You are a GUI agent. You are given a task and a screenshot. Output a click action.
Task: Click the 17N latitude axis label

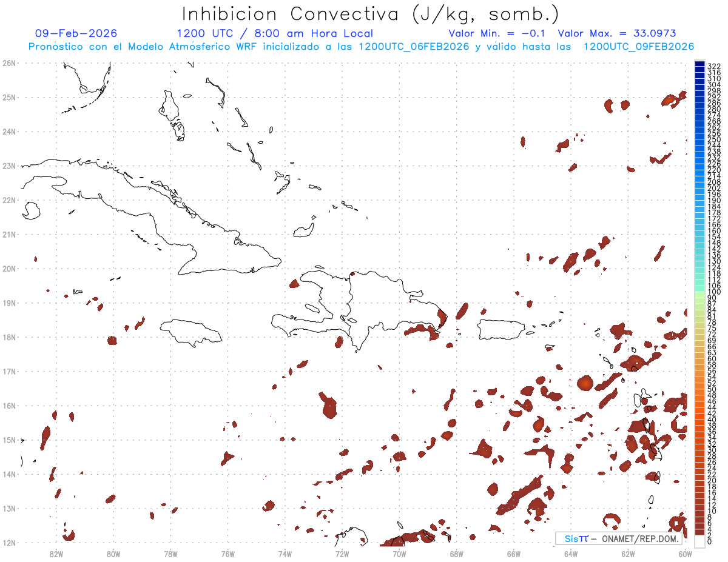(9, 371)
